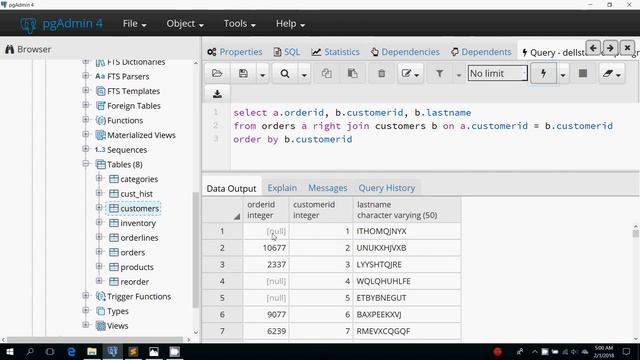Expand the orders table node
Viewport: 640px width, 360px height.
(99, 252)
